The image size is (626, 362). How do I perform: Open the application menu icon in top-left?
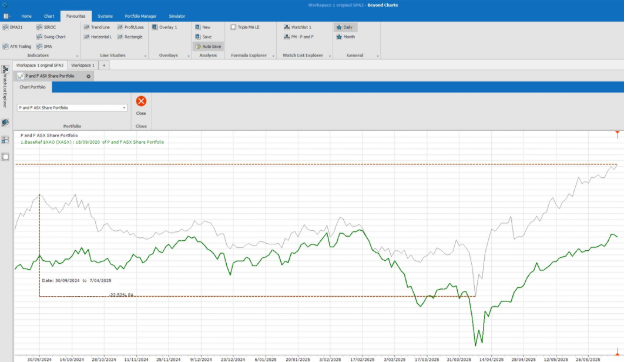pos(6,16)
